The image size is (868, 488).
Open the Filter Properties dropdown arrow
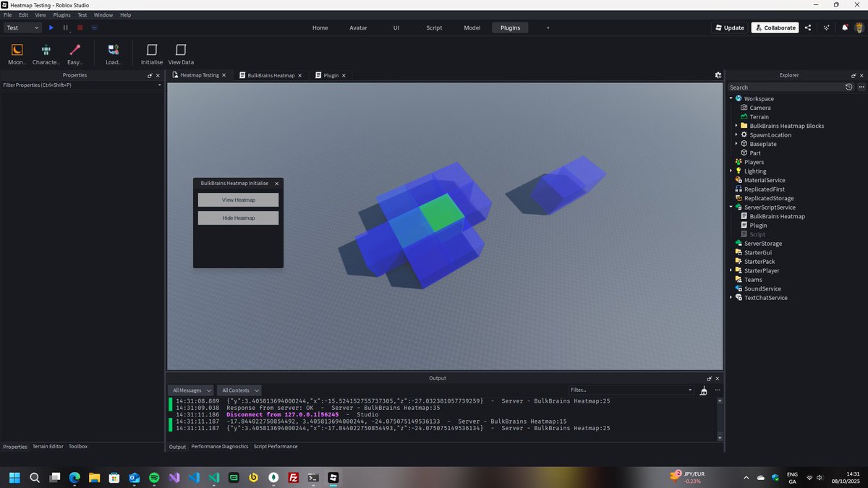pos(159,85)
